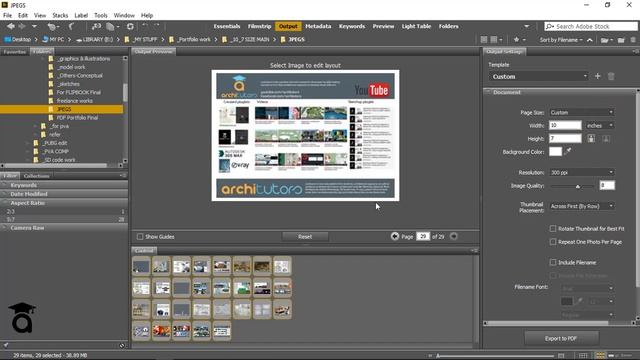The image size is (640, 360).
Task: Rotate 90 degrees clockwise icon
Action: 157,26
